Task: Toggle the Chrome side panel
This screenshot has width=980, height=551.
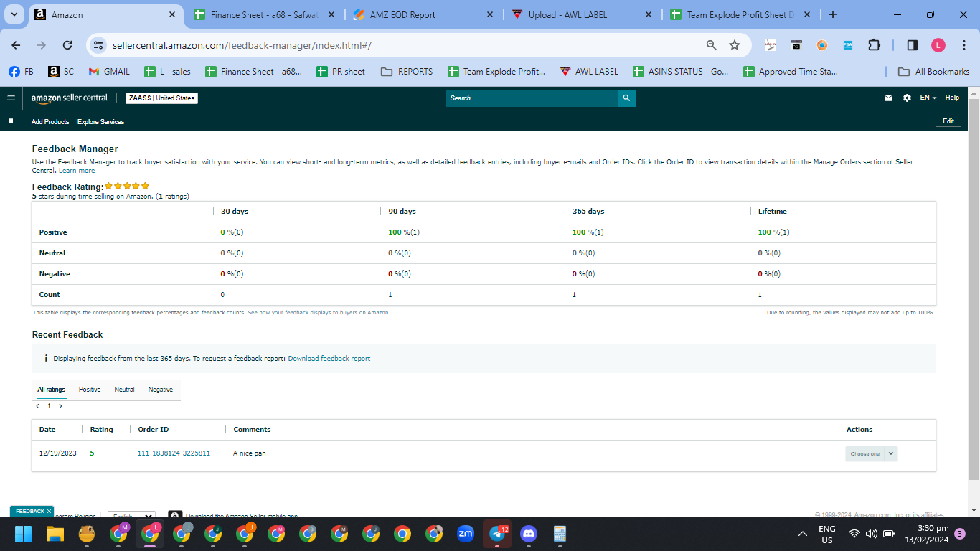Action: pos(913,45)
